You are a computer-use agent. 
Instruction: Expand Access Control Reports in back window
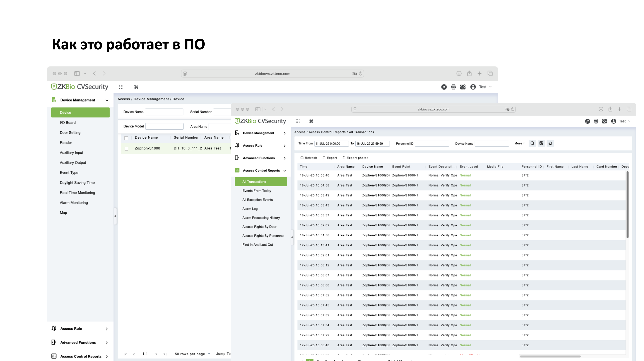tap(107, 357)
